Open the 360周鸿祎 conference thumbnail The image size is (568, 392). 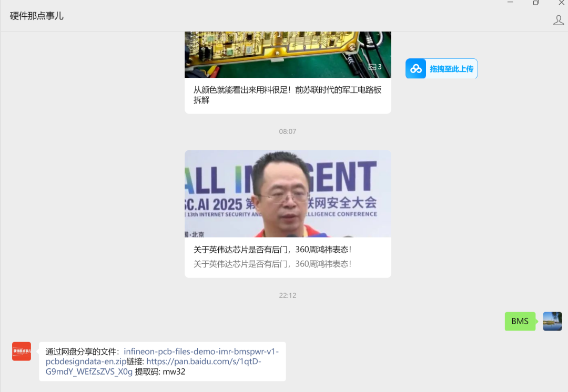click(x=288, y=194)
